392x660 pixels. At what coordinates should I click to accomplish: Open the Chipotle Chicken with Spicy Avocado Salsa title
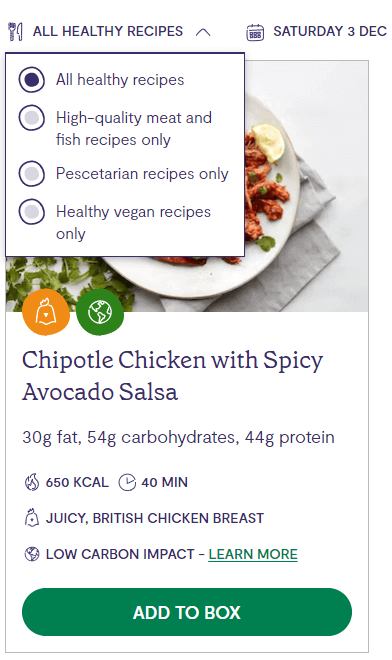[x=173, y=376]
